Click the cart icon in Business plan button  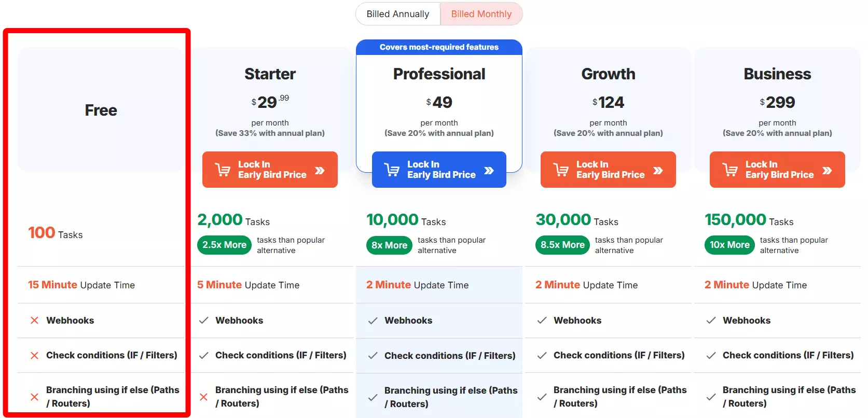[x=730, y=170]
